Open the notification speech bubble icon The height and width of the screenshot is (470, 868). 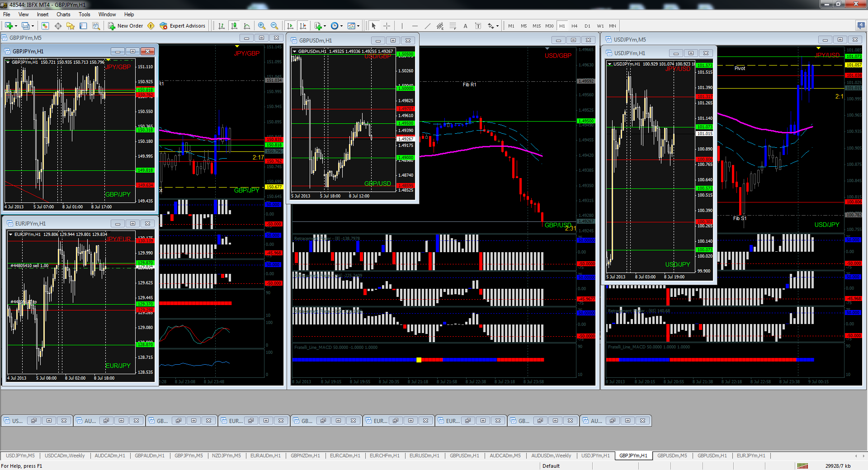(x=861, y=26)
